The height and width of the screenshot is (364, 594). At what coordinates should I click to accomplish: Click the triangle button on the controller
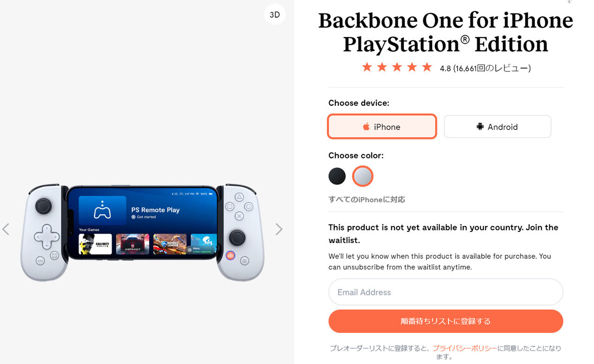(239, 197)
